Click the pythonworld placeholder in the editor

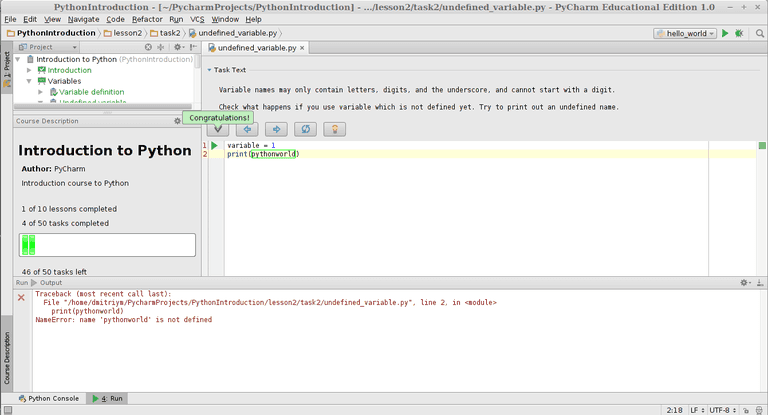[x=273, y=154]
